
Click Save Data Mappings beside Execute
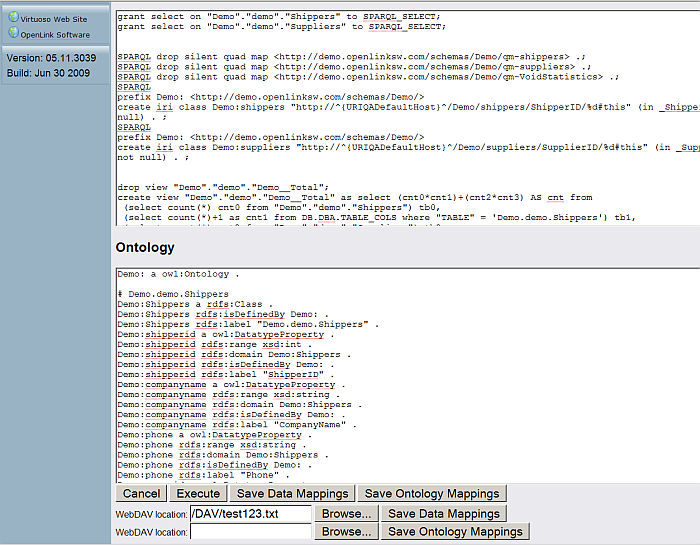click(x=291, y=493)
